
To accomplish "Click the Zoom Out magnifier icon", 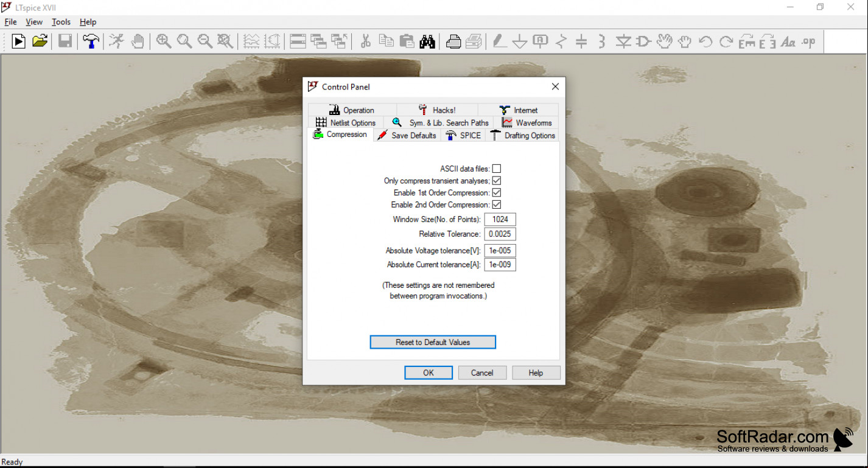I will point(205,41).
